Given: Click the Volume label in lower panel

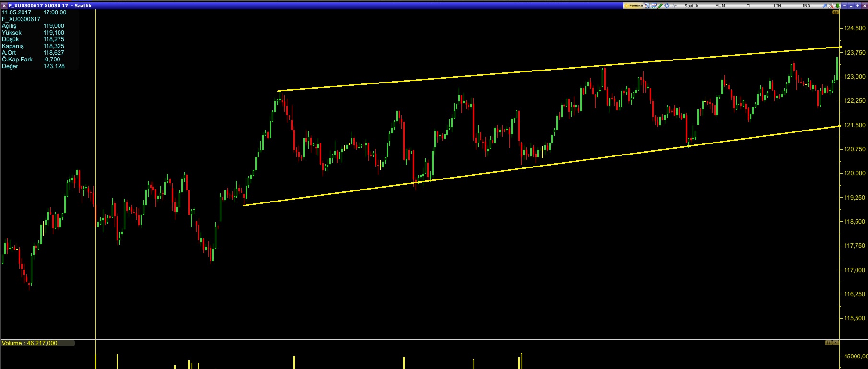Looking at the screenshot, I should point(30,343).
